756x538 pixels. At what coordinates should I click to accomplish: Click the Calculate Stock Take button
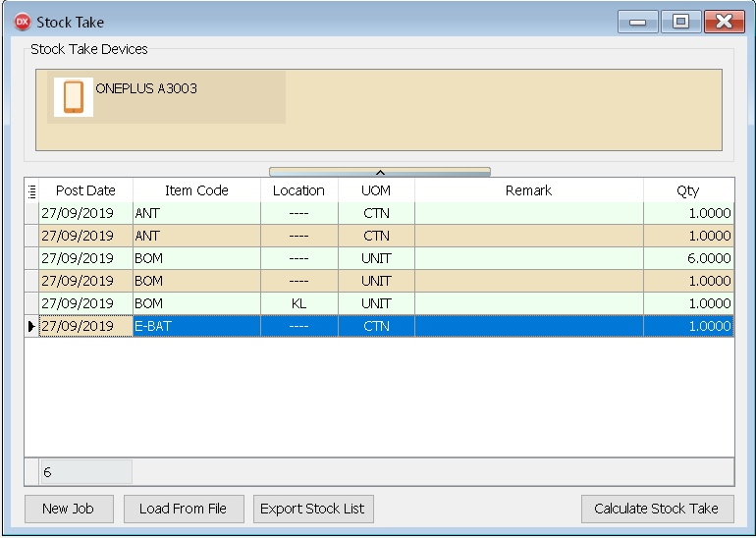click(x=657, y=509)
